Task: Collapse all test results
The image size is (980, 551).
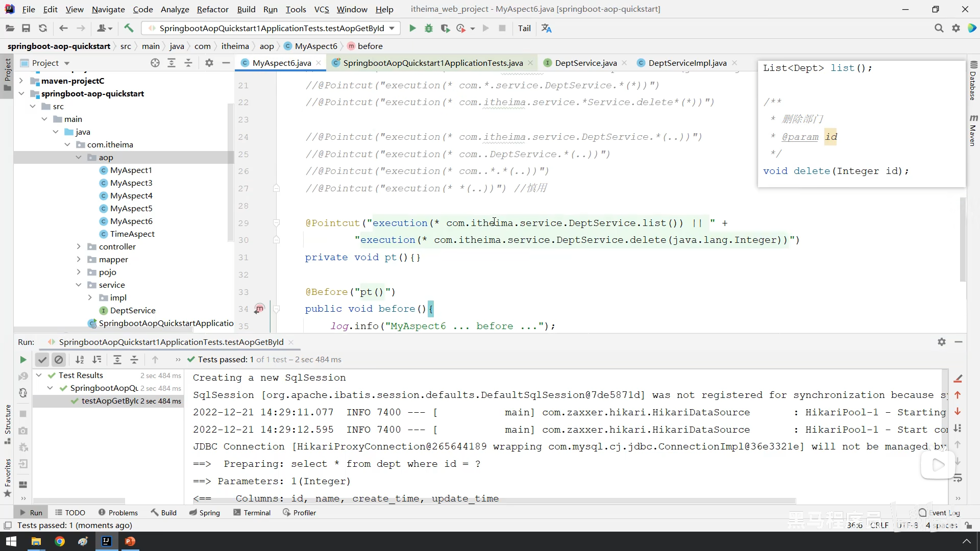Action: [x=134, y=360]
